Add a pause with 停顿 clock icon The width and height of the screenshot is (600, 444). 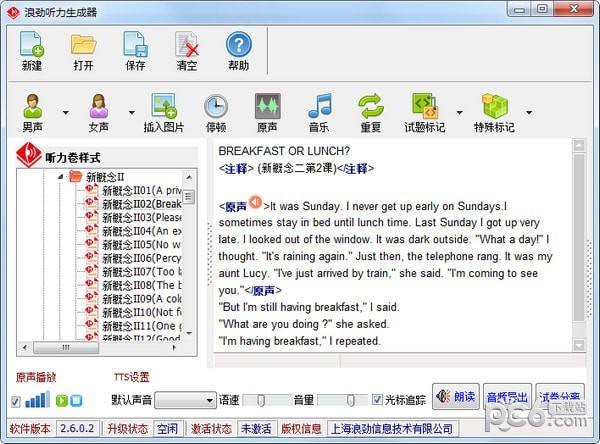(215, 113)
